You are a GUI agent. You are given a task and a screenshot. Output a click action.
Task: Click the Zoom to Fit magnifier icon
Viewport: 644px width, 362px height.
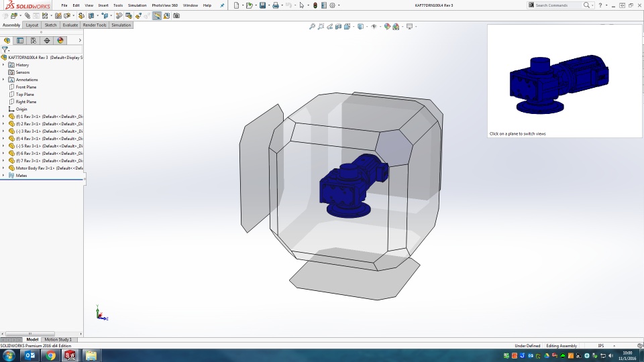pos(312,26)
